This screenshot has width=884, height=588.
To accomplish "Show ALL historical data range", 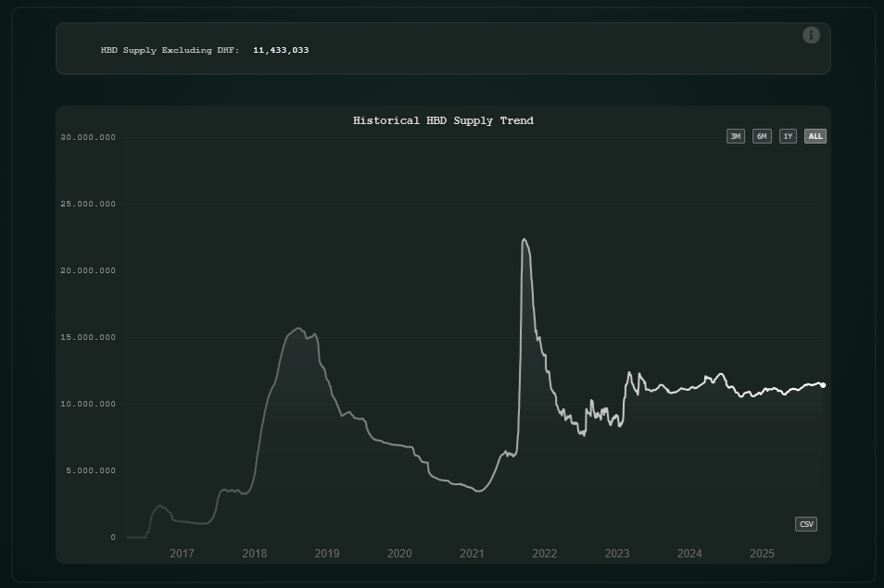I will click(x=815, y=136).
